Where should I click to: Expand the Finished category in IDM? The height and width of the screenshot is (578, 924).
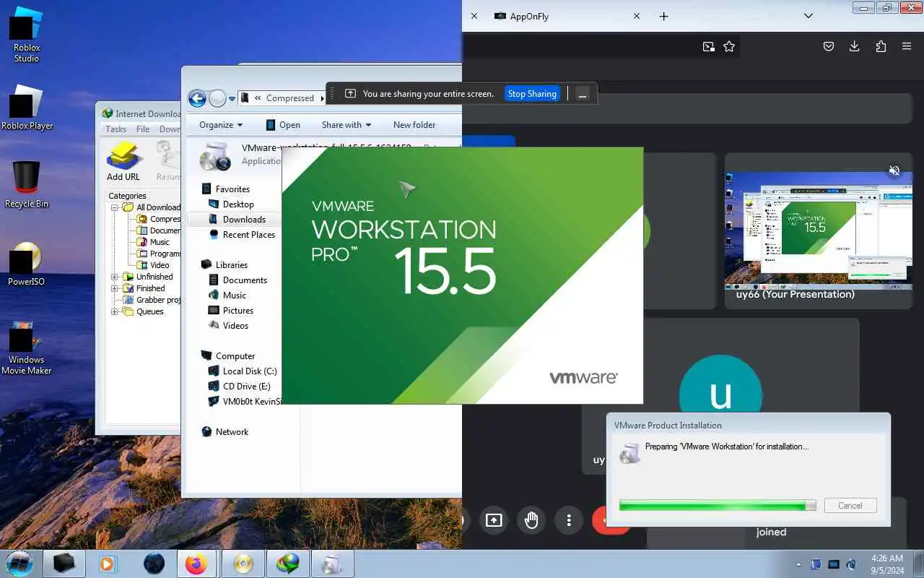tap(115, 288)
